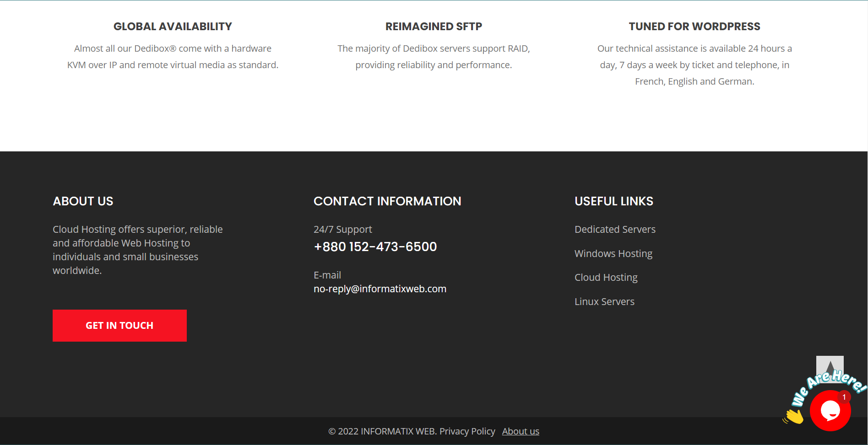Click the REIMAGINED SFTP heading
This screenshot has width=868, height=445.
pyautogui.click(x=434, y=27)
